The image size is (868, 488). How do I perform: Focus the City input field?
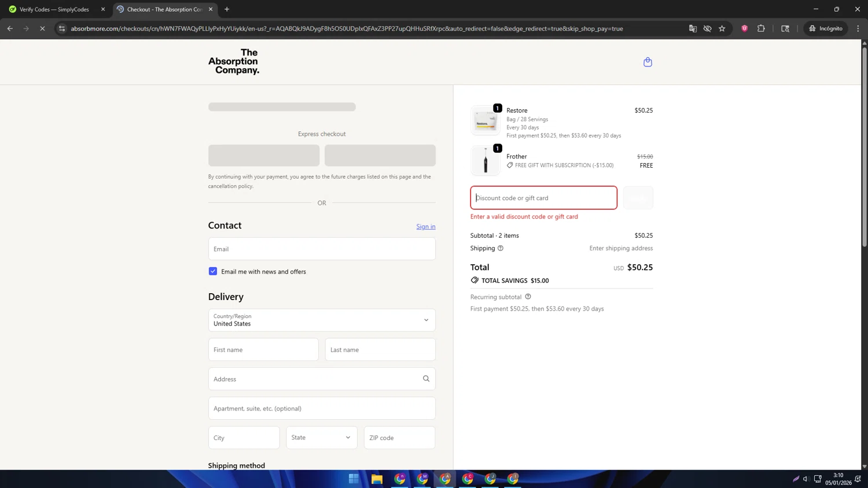(244, 438)
